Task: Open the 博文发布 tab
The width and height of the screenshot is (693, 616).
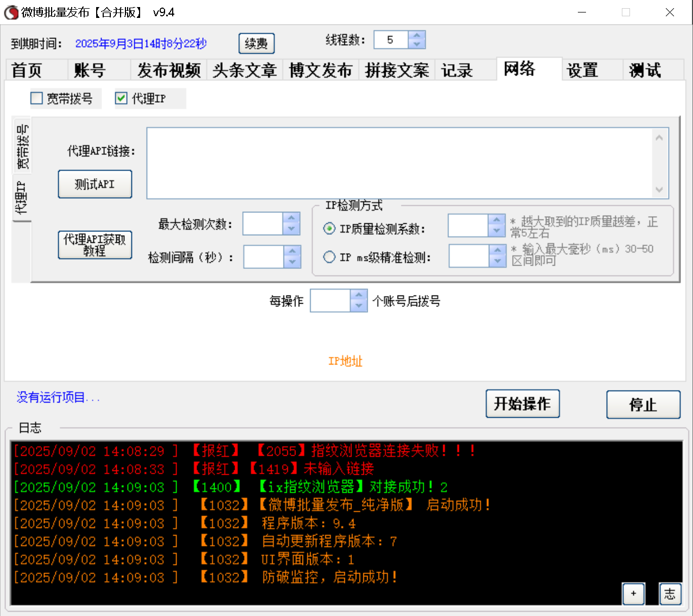Action: [x=320, y=70]
